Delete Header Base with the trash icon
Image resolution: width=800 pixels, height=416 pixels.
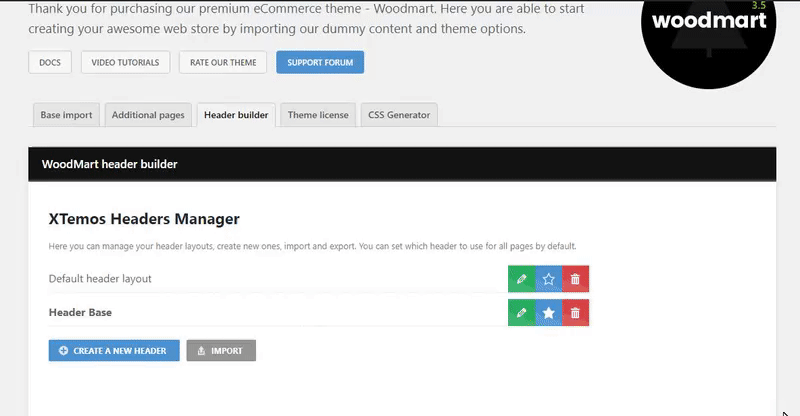576,312
